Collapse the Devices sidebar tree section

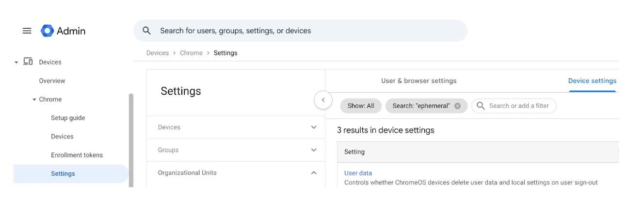click(x=16, y=62)
